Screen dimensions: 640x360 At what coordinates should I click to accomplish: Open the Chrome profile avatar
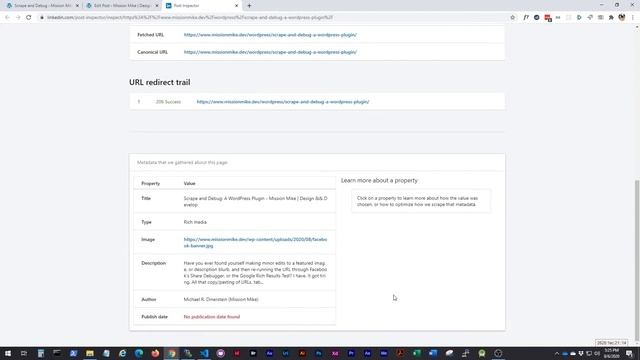(622, 18)
